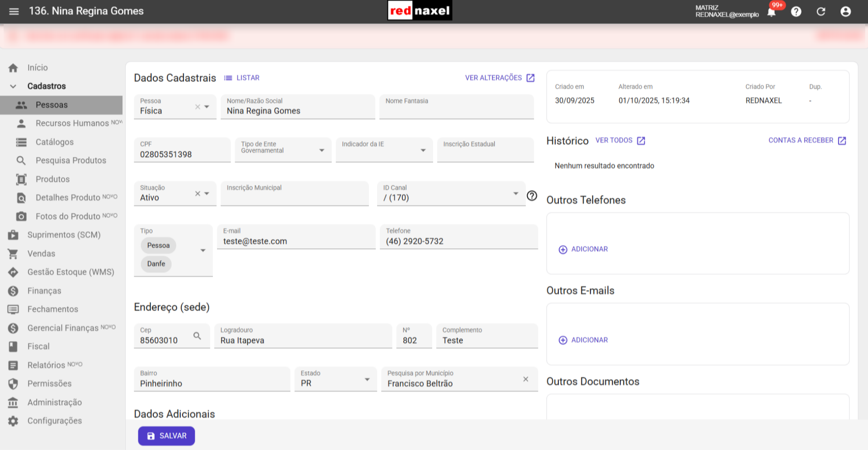The image size is (868, 450).
Task: Click the Finanças dollar icon
Action: pos(13,291)
